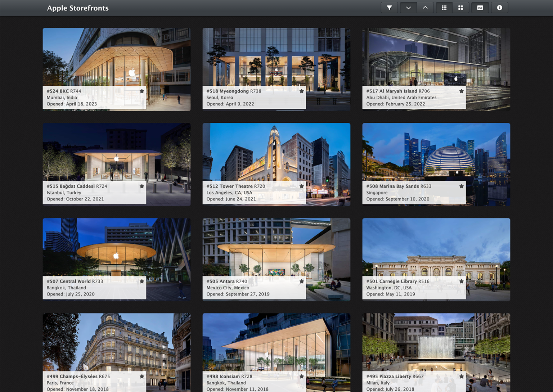Viewport: 553px width, 392px height.
Task: Star the Antara Mexico City store
Action: click(302, 281)
